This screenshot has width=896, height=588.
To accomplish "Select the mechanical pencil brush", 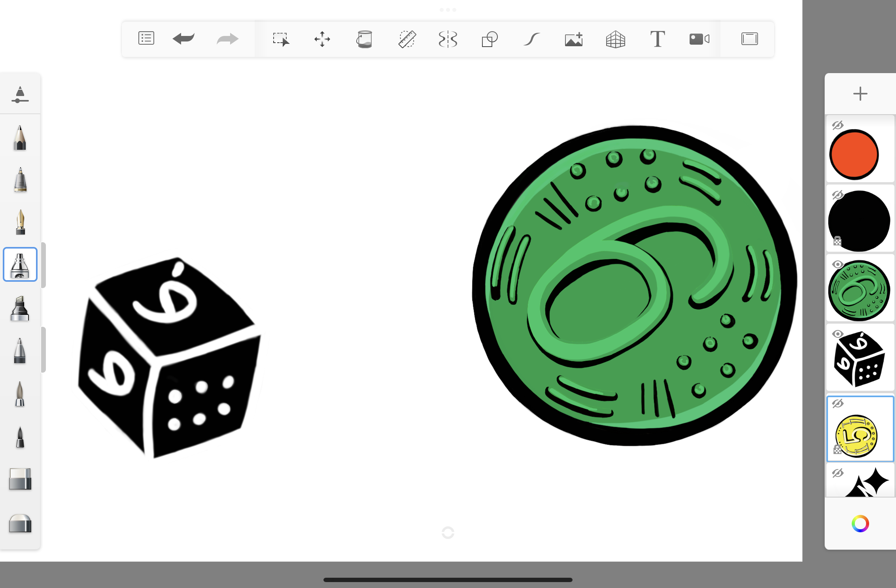I will [20, 180].
